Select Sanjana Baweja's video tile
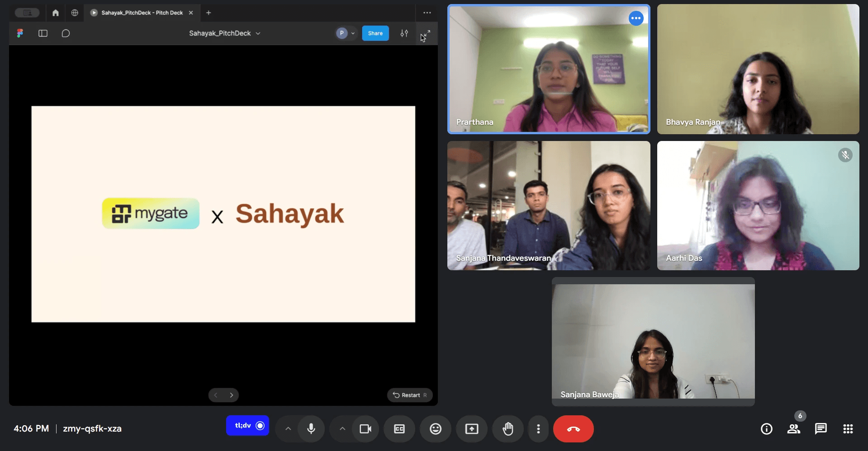Screen dimensions: 868x451 653,342
